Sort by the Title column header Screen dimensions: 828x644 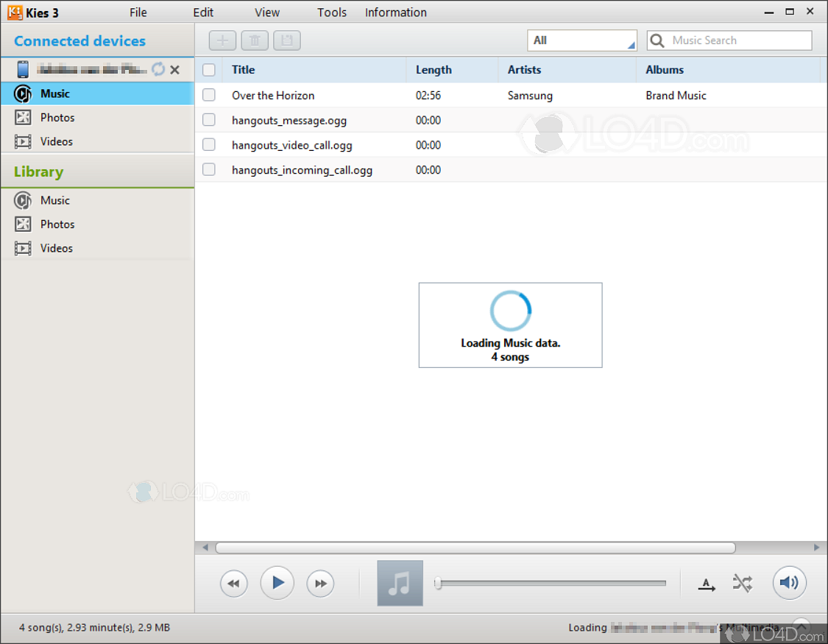pos(314,70)
